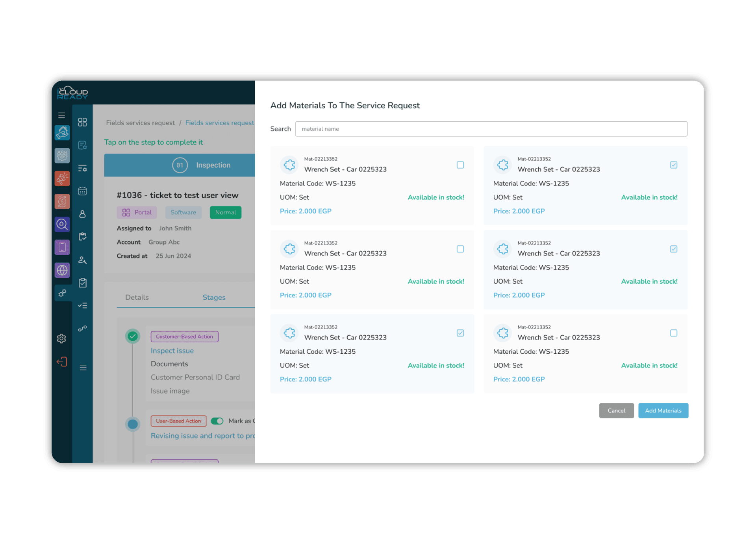The width and height of the screenshot is (756, 544).
Task: Click the globe module icon
Action: tap(62, 270)
